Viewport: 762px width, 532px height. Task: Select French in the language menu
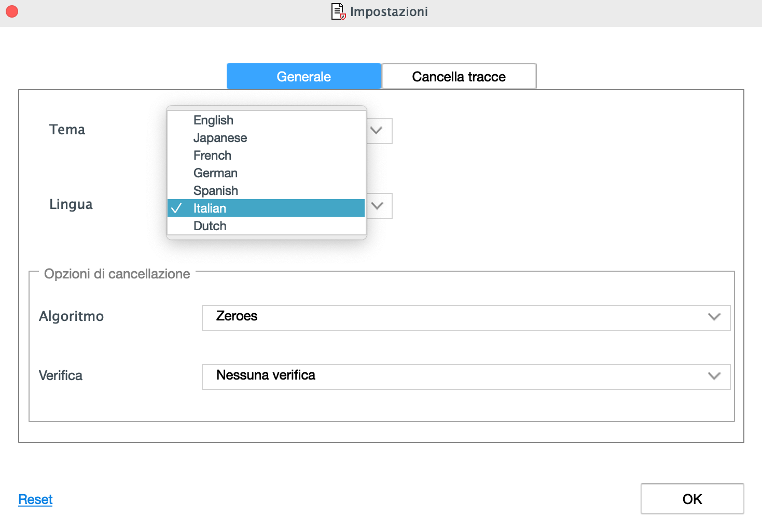tap(267, 155)
